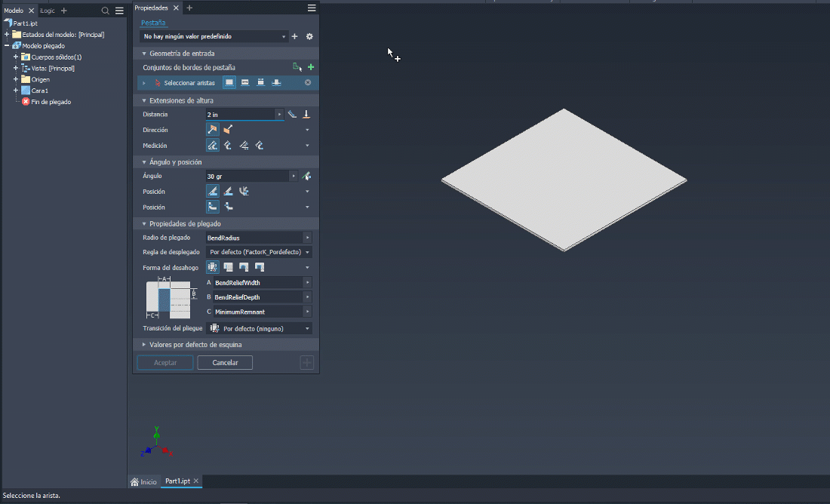Image resolution: width=830 pixels, height=504 pixels.
Task: Select second icon in lower Posición row
Action: 228,207
